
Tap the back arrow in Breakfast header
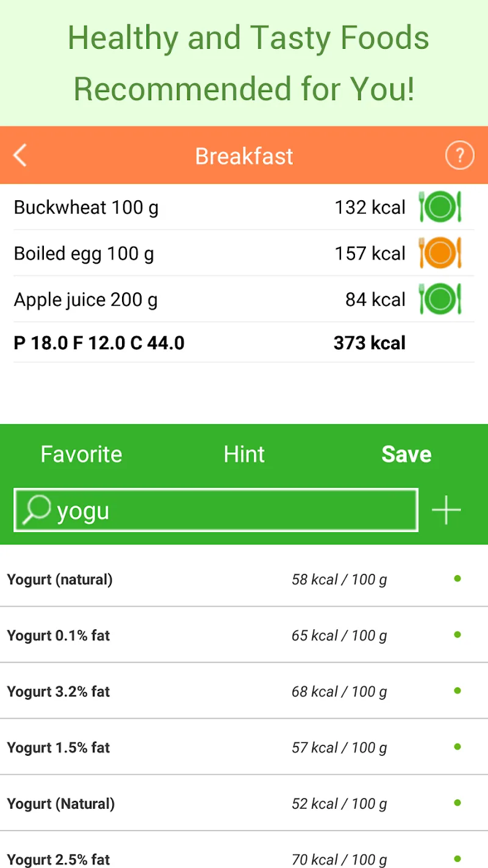point(20,156)
